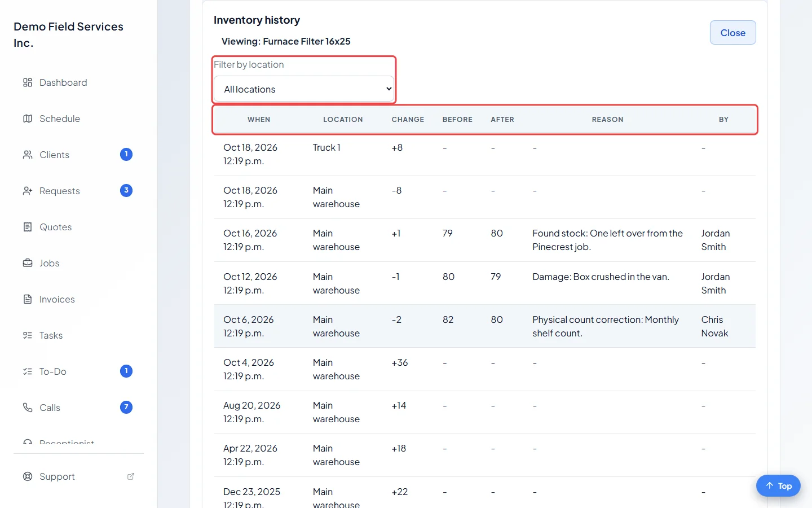The height and width of the screenshot is (508, 812).
Task: Click the Requests user-plus icon
Action: pos(28,191)
